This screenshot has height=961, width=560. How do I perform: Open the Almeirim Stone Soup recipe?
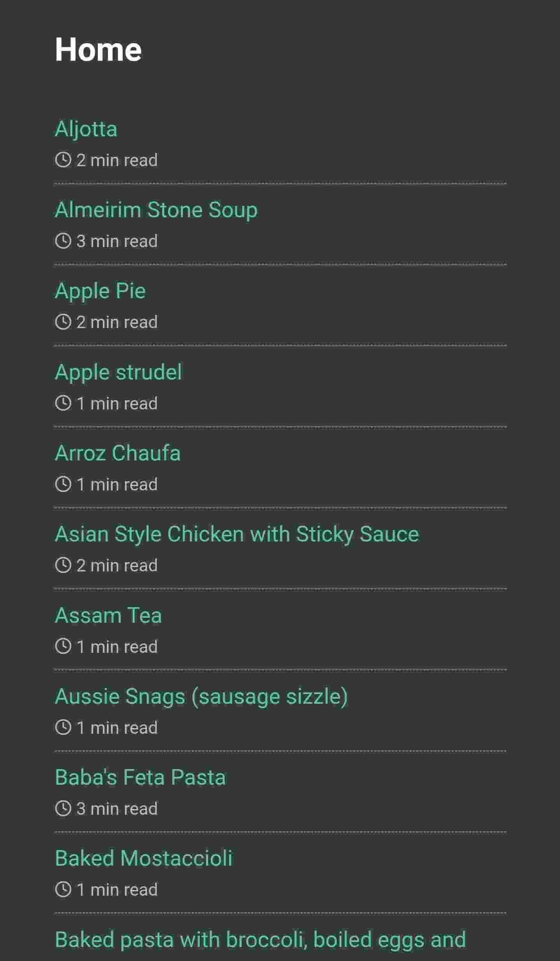point(156,210)
